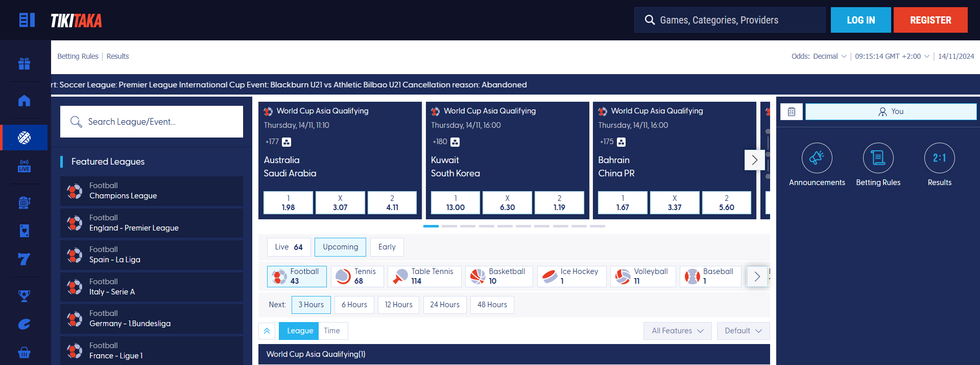Open the Results 2:1 score icon
Viewport: 980px width, 365px height.
coord(939,158)
